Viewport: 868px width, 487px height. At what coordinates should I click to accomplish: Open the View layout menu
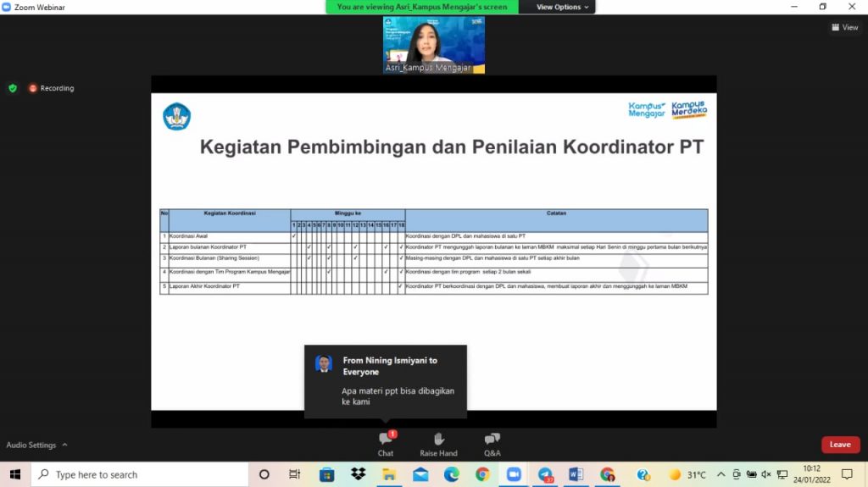coord(845,27)
